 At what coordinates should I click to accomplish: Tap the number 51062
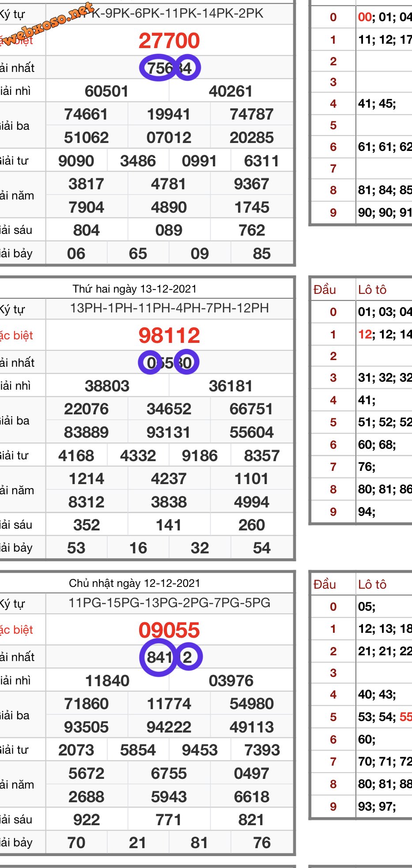coord(86,138)
